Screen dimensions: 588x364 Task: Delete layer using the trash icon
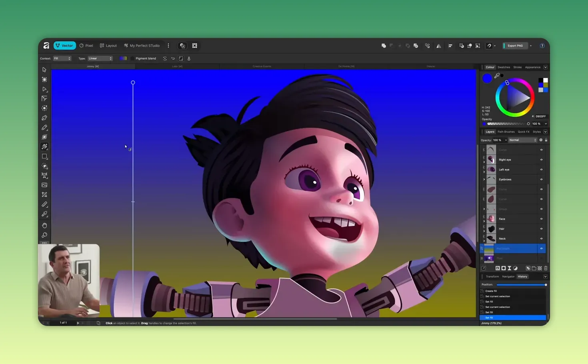pyautogui.click(x=546, y=268)
